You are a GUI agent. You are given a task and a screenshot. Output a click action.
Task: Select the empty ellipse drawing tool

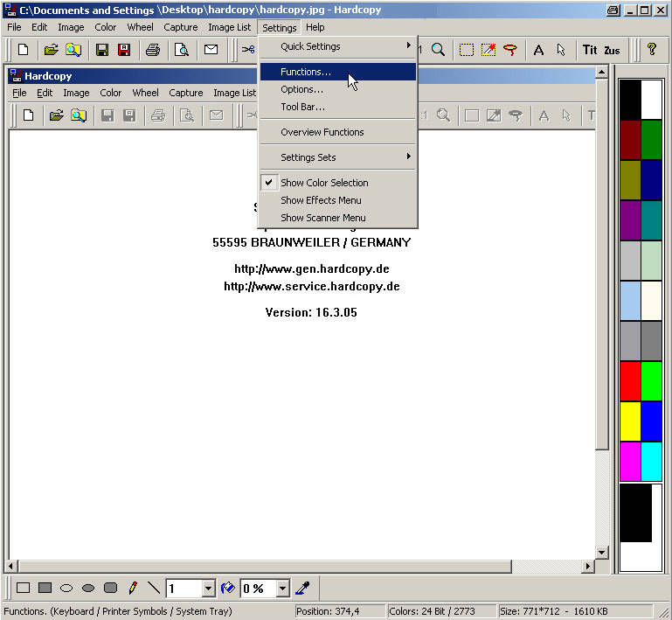click(66, 588)
